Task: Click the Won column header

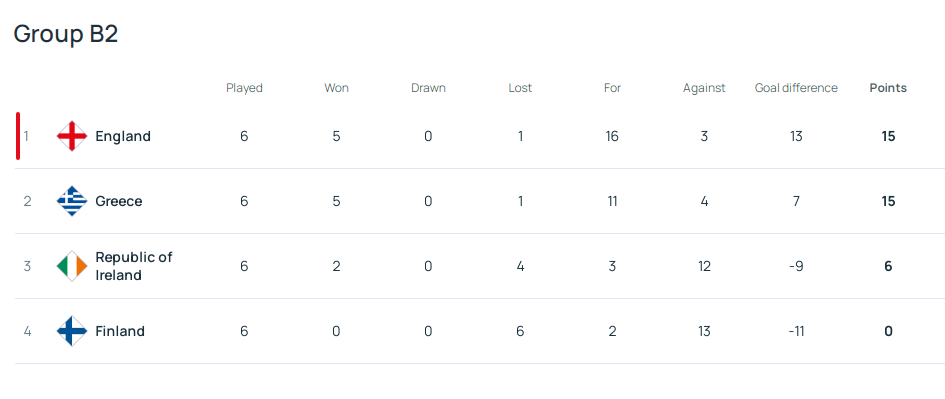Action: tap(336, 88)
